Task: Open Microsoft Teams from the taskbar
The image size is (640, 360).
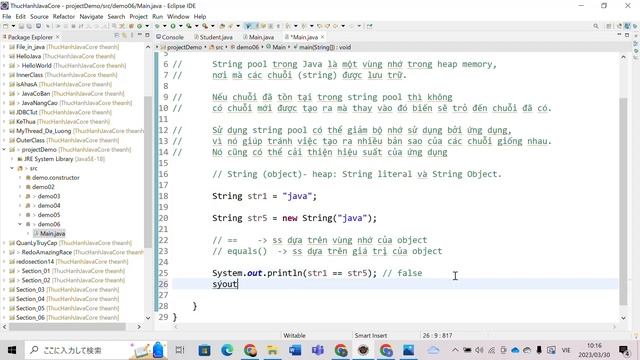Action: point(318,350)
